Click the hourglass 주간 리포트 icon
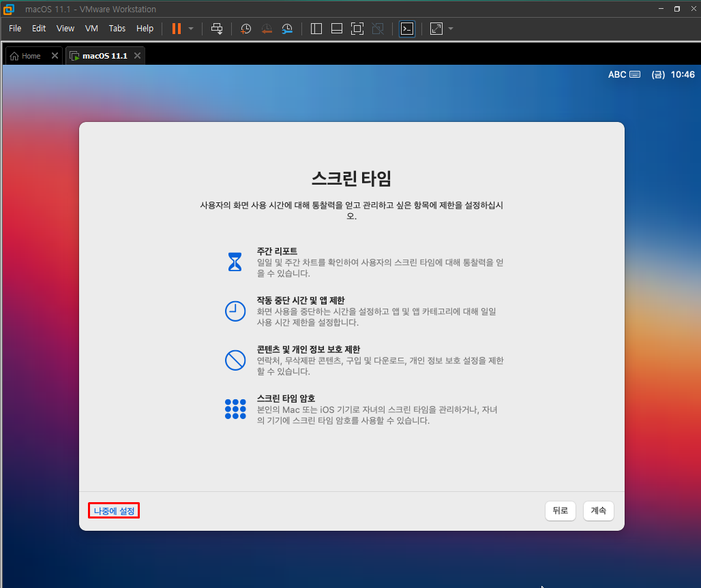The height and width of the screenshot is (588, 701). (235, 262)
